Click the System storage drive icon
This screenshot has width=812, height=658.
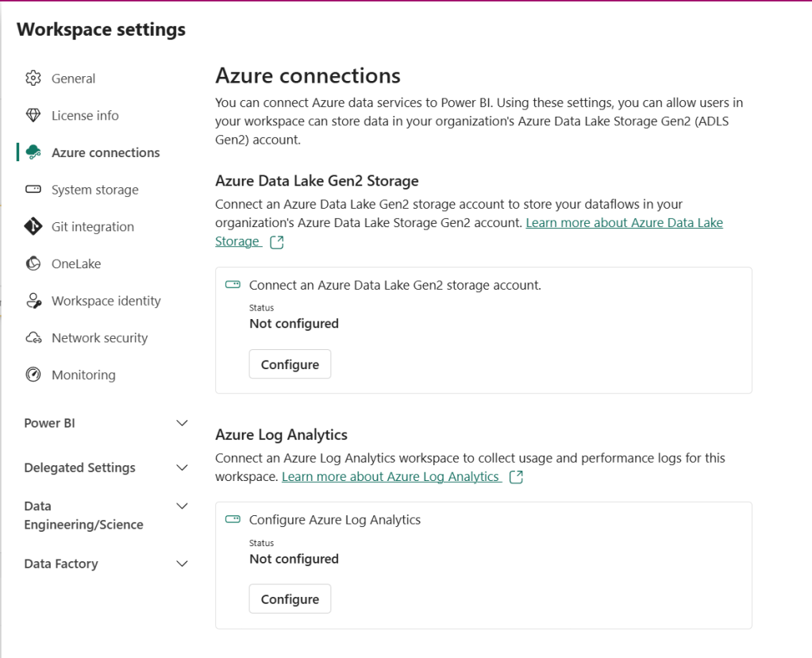(33, 190)
